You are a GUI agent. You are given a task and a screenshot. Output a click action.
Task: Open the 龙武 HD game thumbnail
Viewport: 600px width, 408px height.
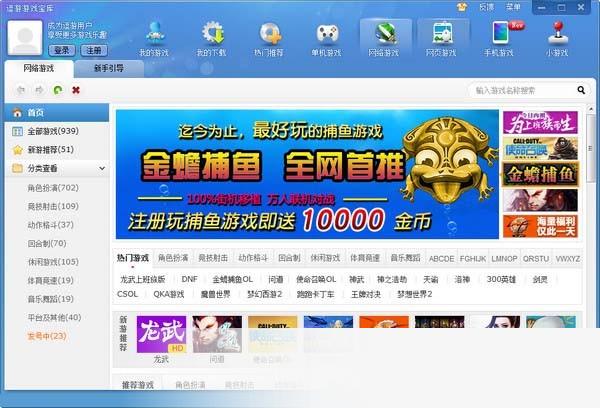click(161, 334)
